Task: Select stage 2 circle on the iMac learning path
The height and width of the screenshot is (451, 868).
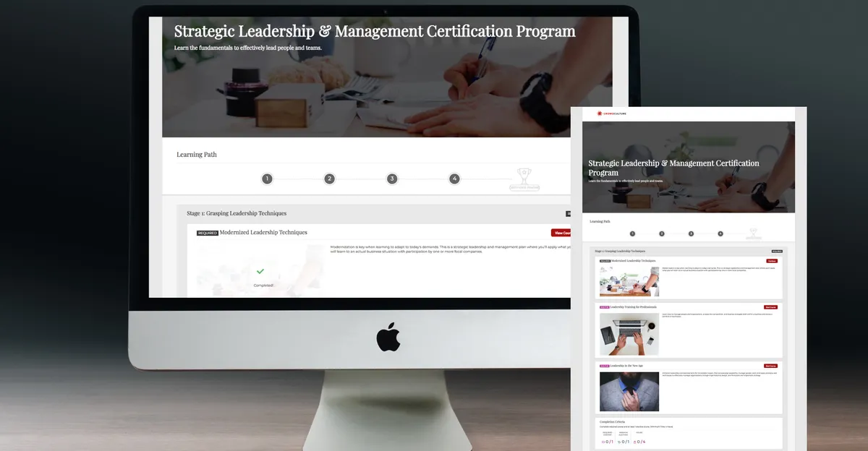Action: (x=329, y=179)
